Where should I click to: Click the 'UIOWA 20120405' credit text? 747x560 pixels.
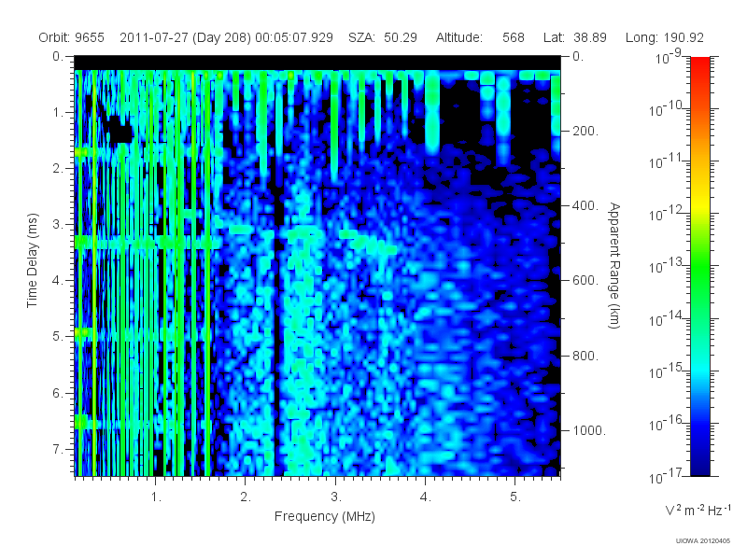703,541
